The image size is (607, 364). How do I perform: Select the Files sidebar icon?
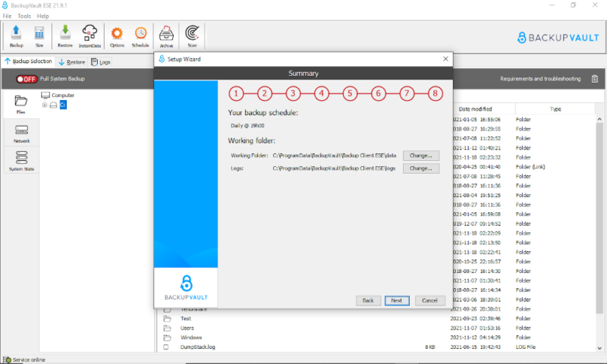[x=21, y=104]
